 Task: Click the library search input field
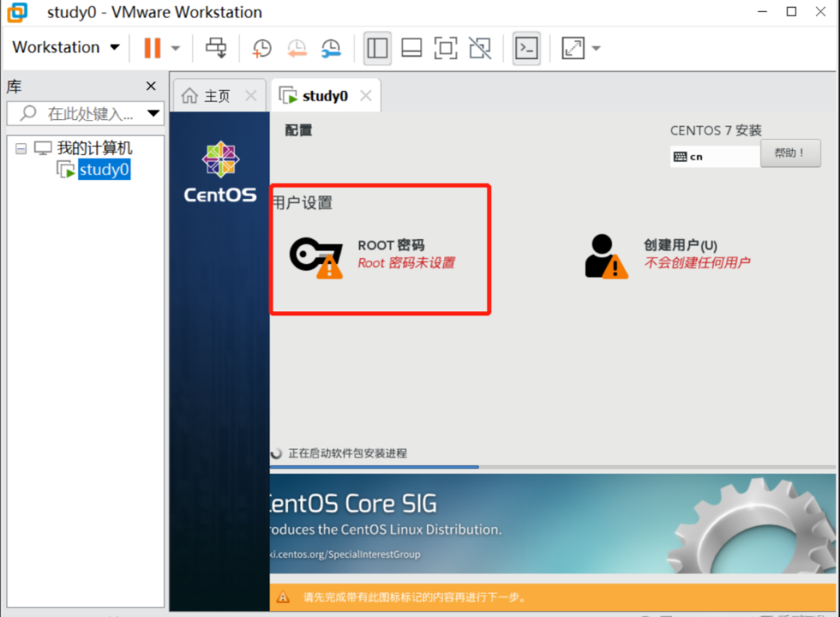coord(86,113)
